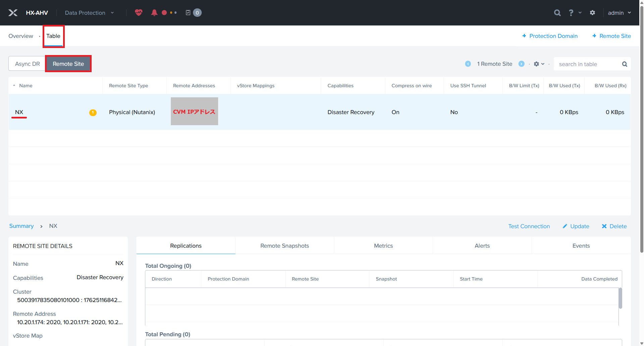Click the yellow alert badge on NX row
The height and width of the screenshot is (346, 644).
pyautogui.click(x=93, y=112)
